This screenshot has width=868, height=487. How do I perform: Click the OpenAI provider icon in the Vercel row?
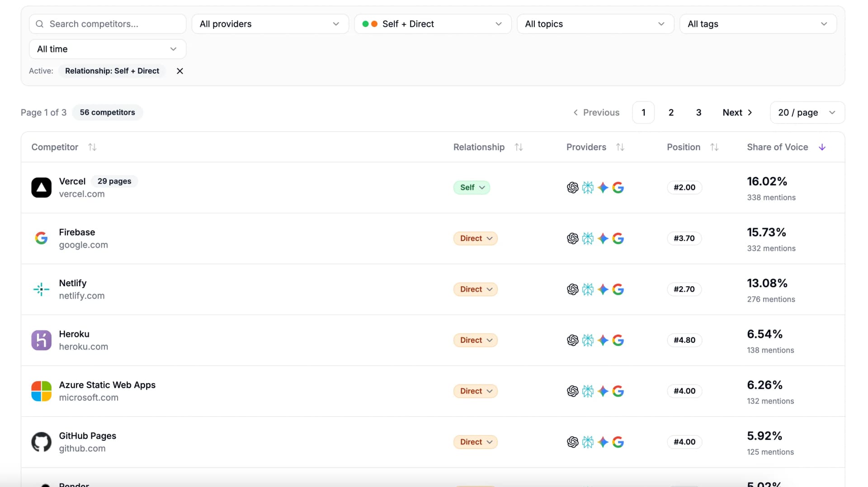pos(573,187)
